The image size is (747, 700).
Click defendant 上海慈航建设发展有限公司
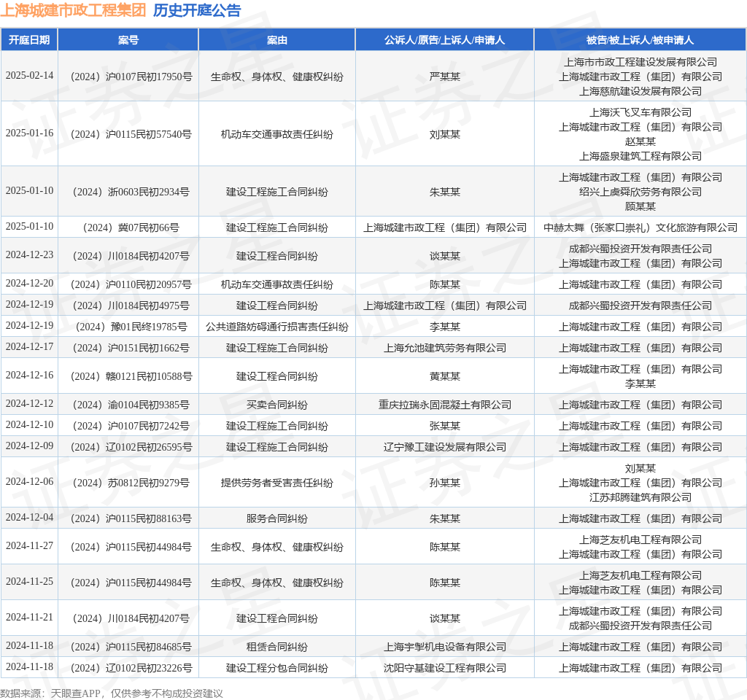point(640,91)
